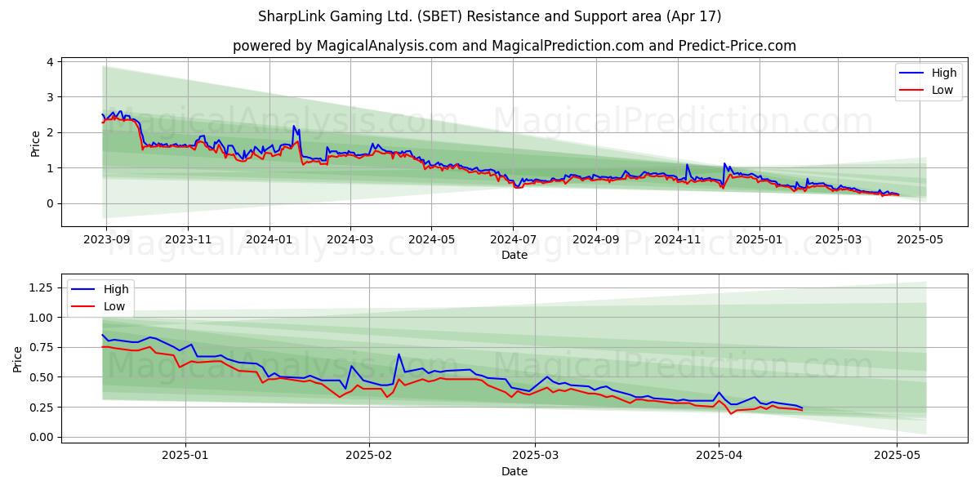This screenshot has height=490, width=980.
Task: Click the 'Date' axis label under bottom chart
Action: tap(514, 471)
